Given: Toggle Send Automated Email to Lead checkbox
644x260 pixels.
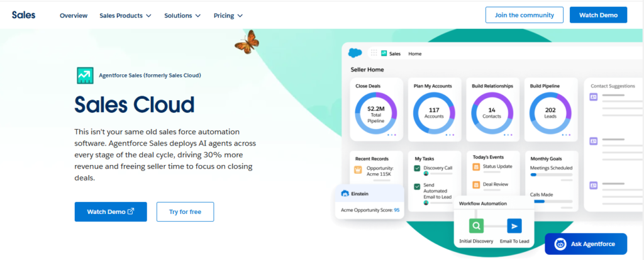Looking at the screenshot, I should (418, 186).
